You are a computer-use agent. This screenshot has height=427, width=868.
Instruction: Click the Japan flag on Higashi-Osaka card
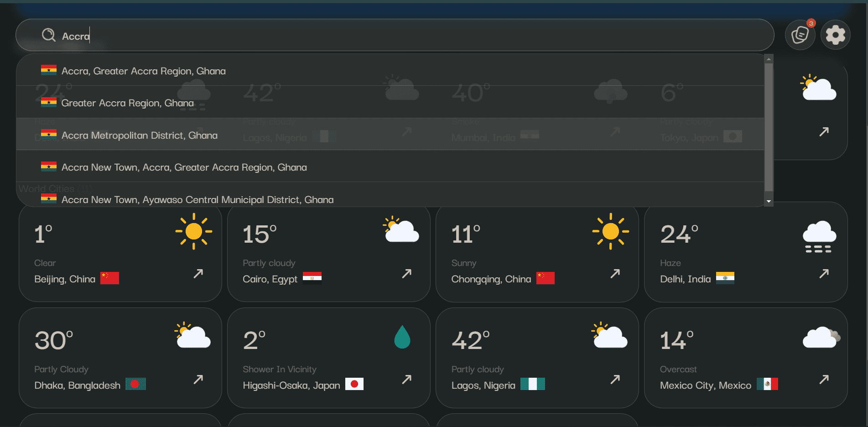pyautogui.click(x=354, y=384)
